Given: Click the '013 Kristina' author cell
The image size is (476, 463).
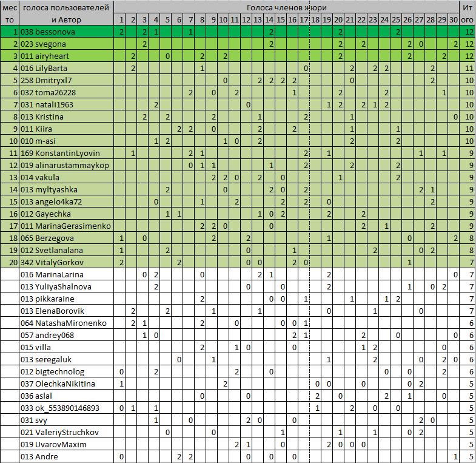Looking at the screenshot, I should tap(66, 117).
